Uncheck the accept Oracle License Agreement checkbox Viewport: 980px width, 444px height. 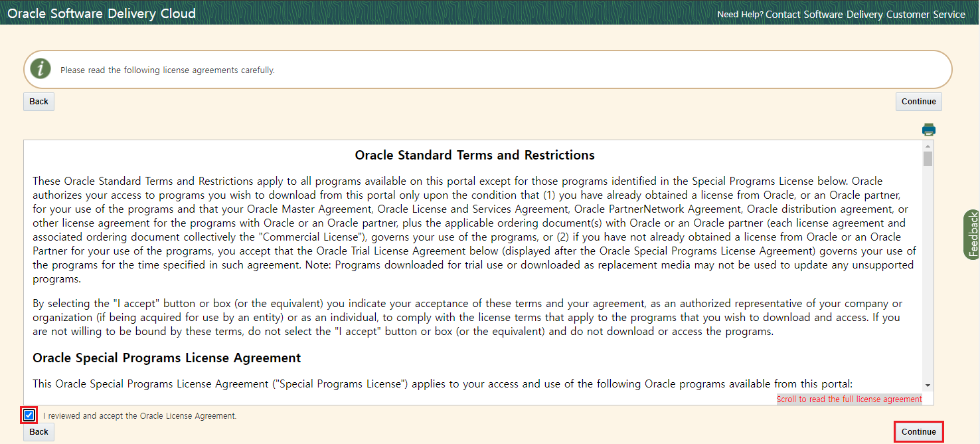click(x=29, y=415)
